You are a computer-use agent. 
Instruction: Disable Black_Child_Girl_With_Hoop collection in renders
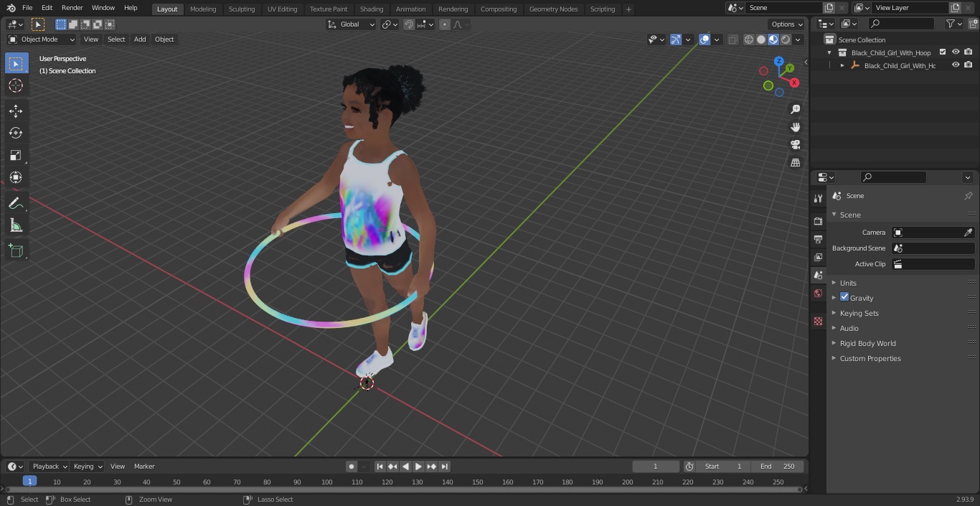tap(969, 52)
